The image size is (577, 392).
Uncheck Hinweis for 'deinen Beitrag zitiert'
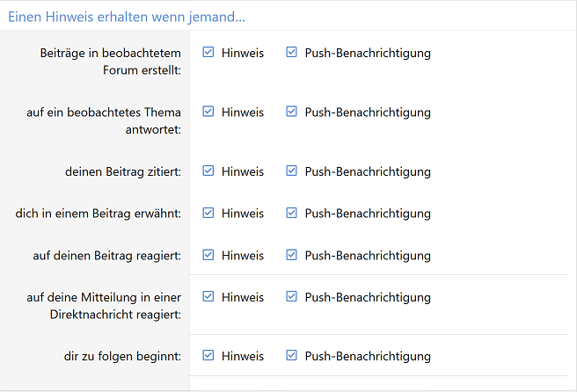pos(208,171)
